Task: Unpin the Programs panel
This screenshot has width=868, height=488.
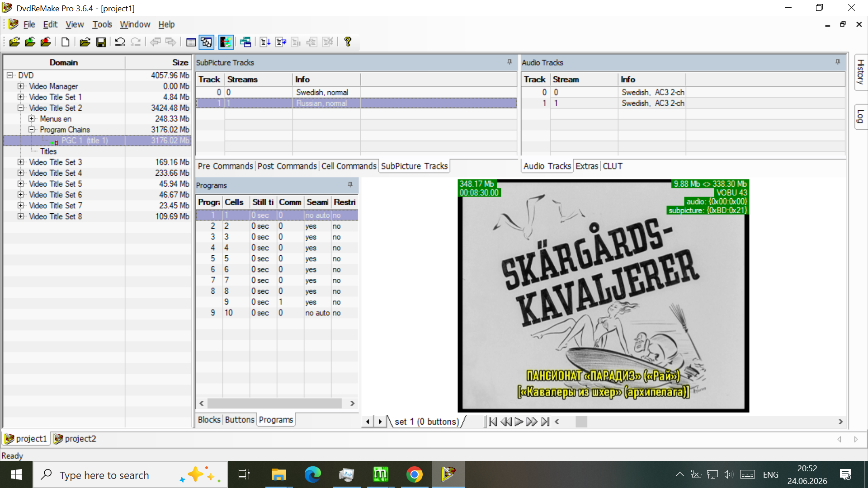Action: point(350,185)
